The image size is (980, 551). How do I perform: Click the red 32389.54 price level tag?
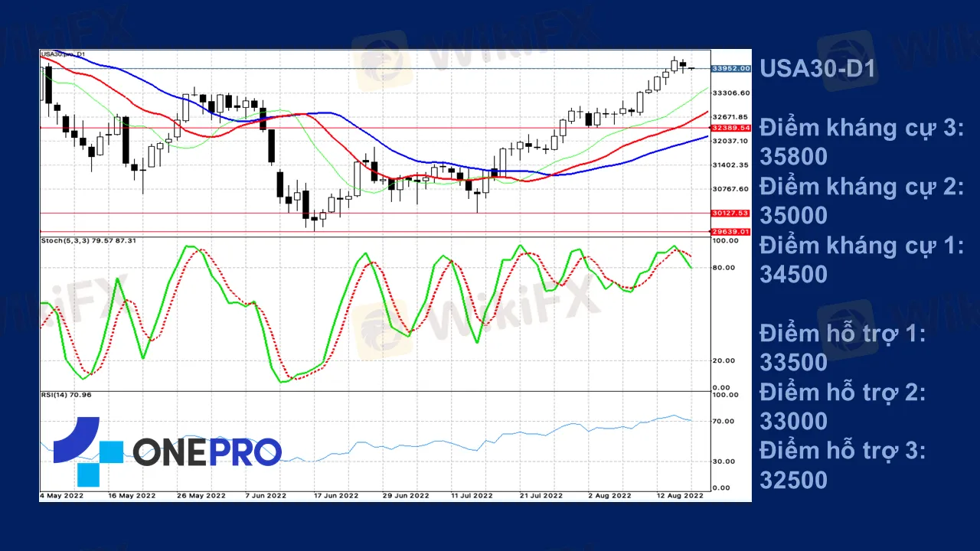coord(730,128)
